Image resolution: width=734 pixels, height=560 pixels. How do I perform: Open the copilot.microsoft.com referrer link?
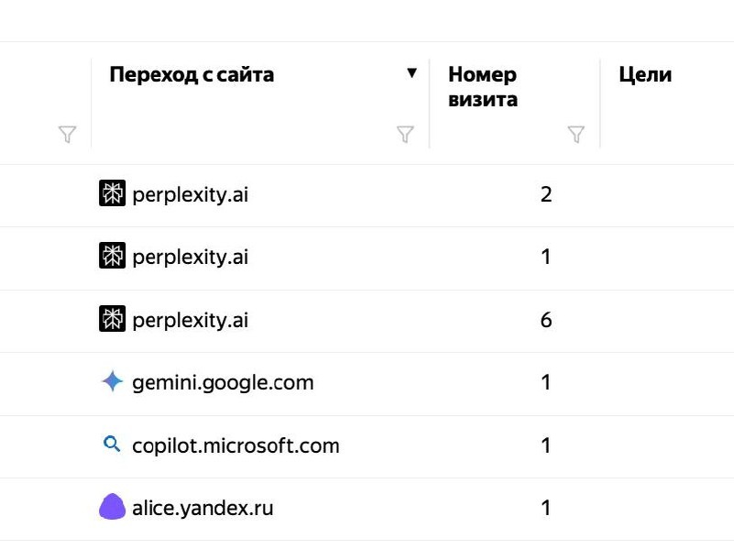pyautogui.click(x=236, y=445)
